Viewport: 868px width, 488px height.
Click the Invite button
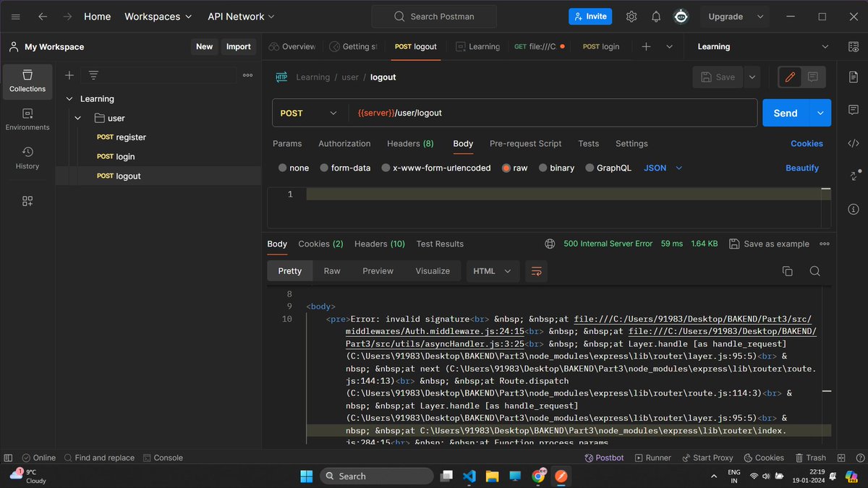coord(590,17)
